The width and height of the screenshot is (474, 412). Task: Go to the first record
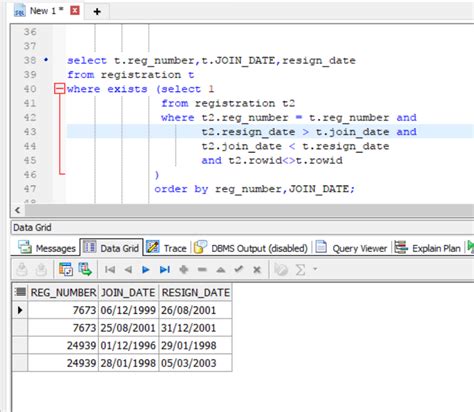tap(110, 269)
